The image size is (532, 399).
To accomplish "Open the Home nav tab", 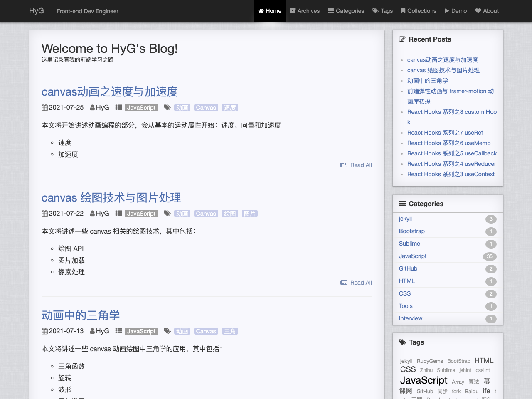I will tap(270, 11).
